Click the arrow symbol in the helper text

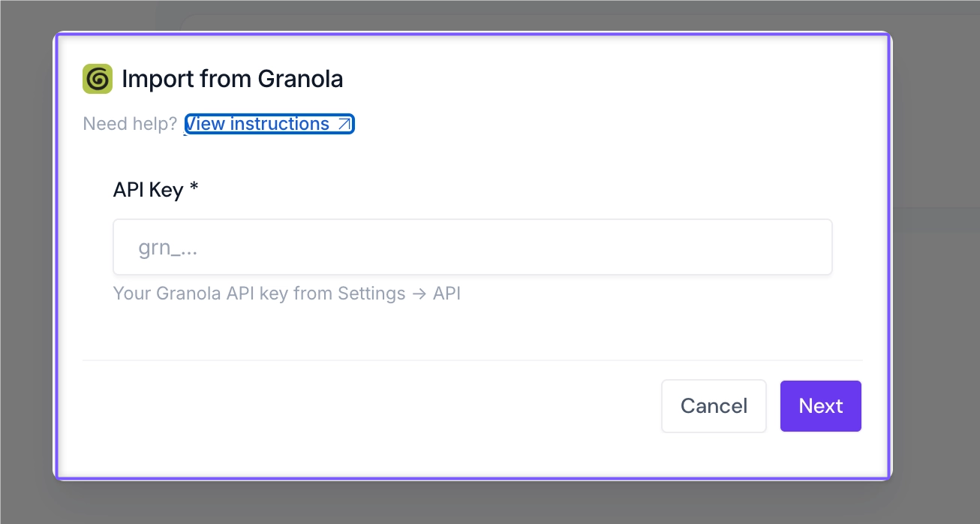pyautogui.click(x=419, y=294)
